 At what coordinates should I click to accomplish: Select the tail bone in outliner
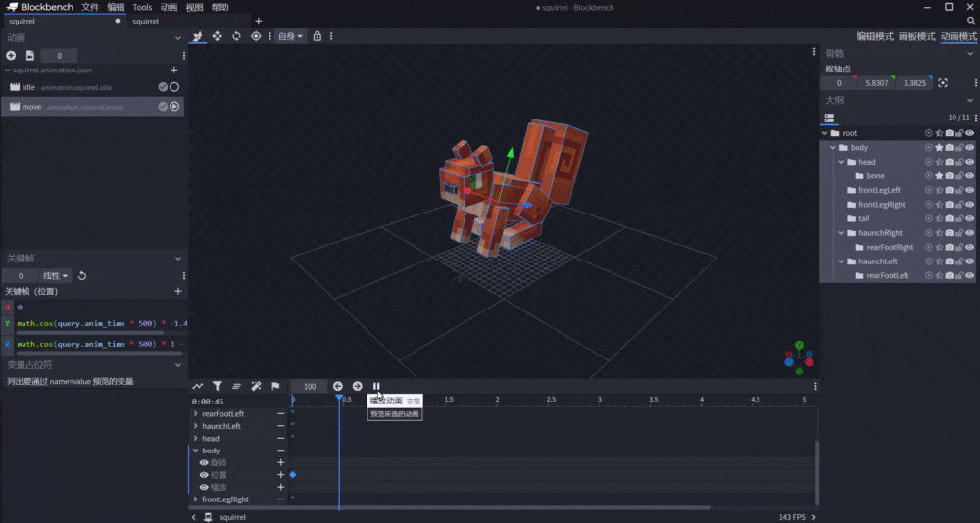(x=863, y=218)
